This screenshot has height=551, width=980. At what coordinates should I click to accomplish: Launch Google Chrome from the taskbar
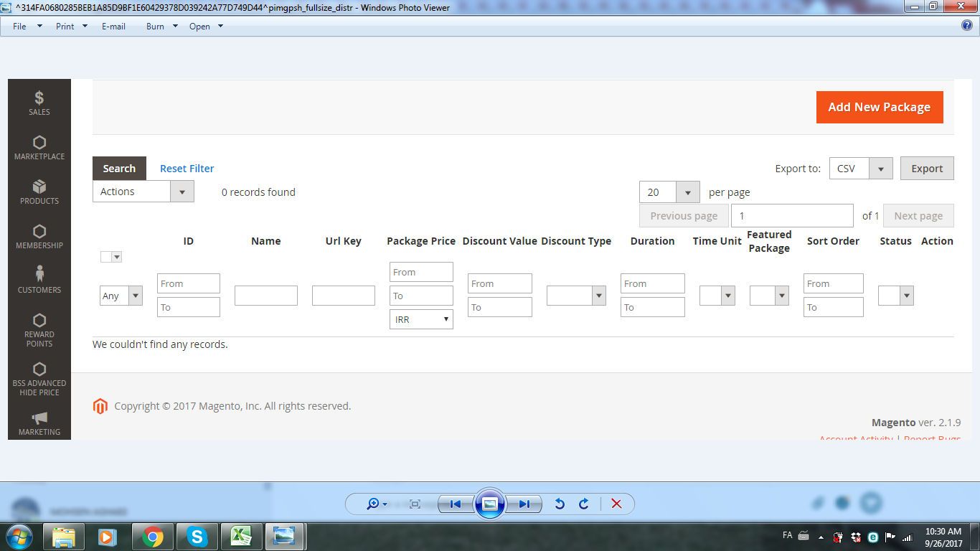152,536
